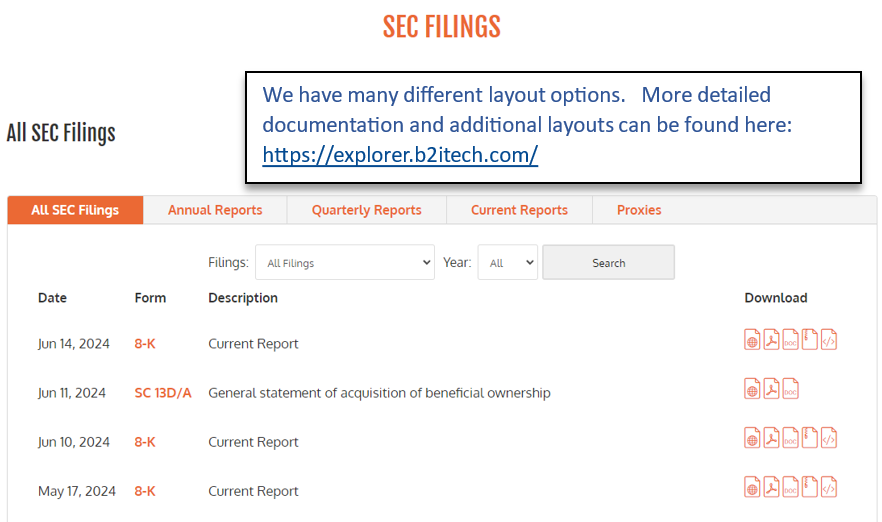882x522 pixels.
Task: Expand the All Filings dropdown
Action: coord(345,262)
